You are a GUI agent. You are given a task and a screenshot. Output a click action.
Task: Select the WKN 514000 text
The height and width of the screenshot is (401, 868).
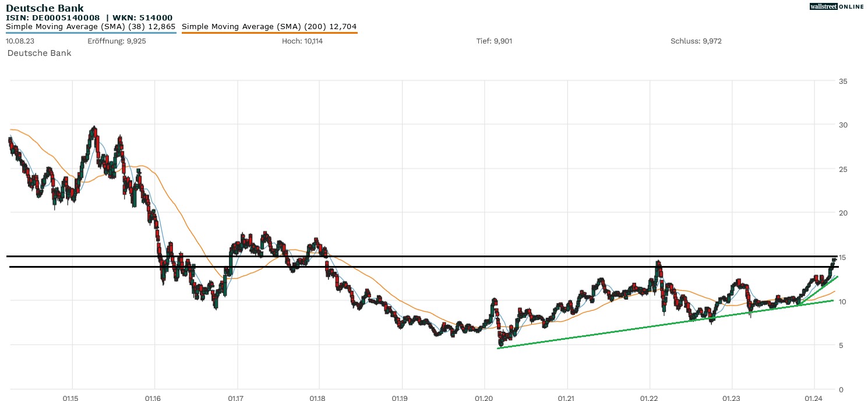pyautogui.click(x=143, y=18)
